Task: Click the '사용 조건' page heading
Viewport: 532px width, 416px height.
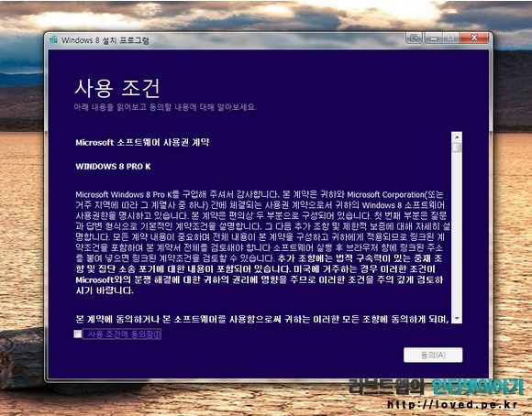Action: (x=117, y=88)
